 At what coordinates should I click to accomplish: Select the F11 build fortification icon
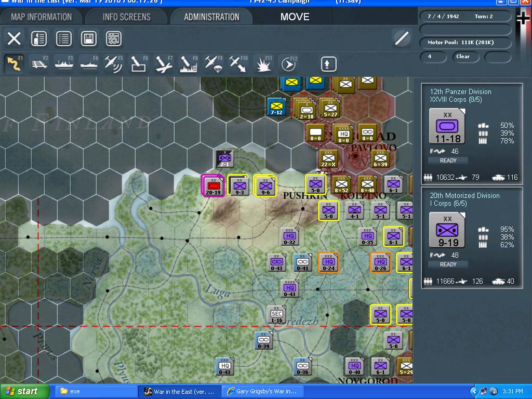tap(263, 64)
